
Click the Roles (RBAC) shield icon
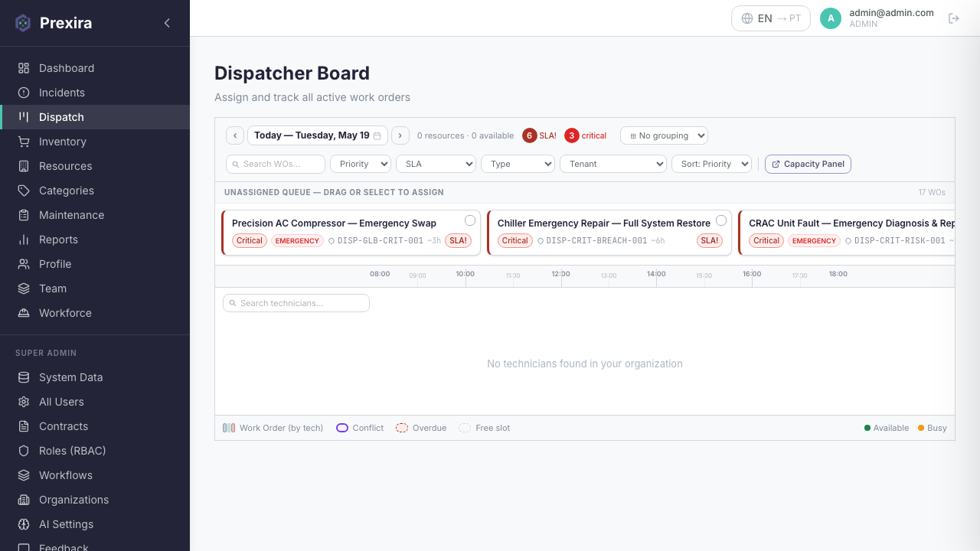[24, 451]
